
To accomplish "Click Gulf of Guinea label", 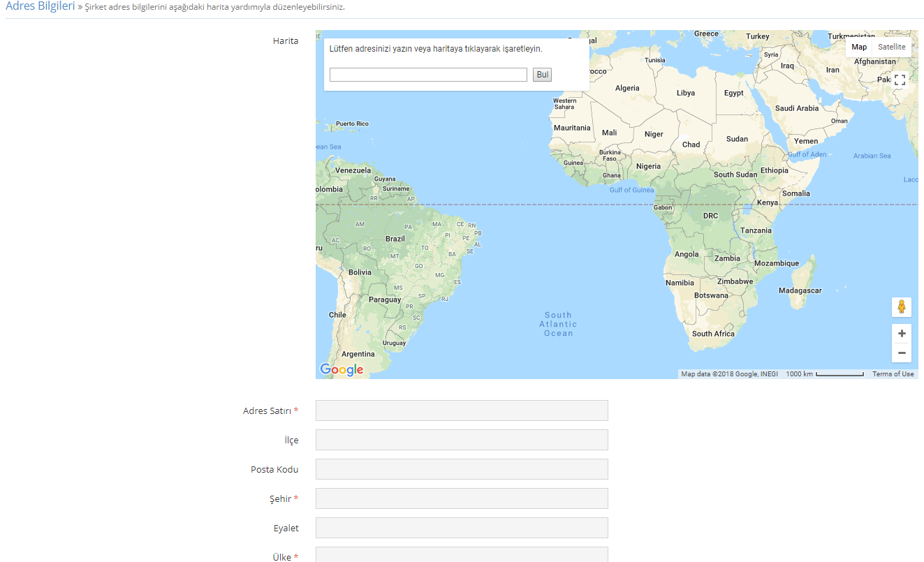I will pyautogui.click(x=632, y=190).
